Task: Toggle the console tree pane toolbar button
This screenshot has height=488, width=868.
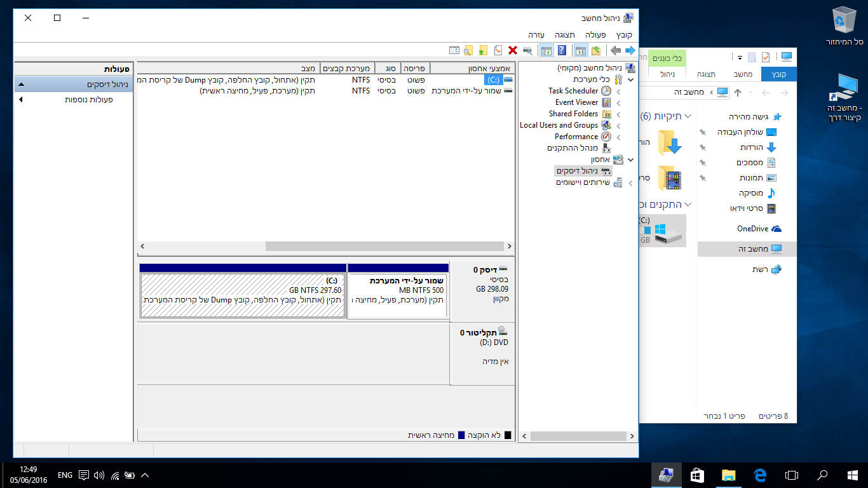Action: [x=580, y=50]
